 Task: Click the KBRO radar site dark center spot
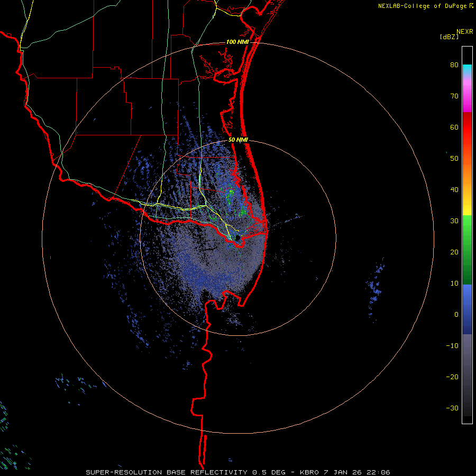coord(237,237)
